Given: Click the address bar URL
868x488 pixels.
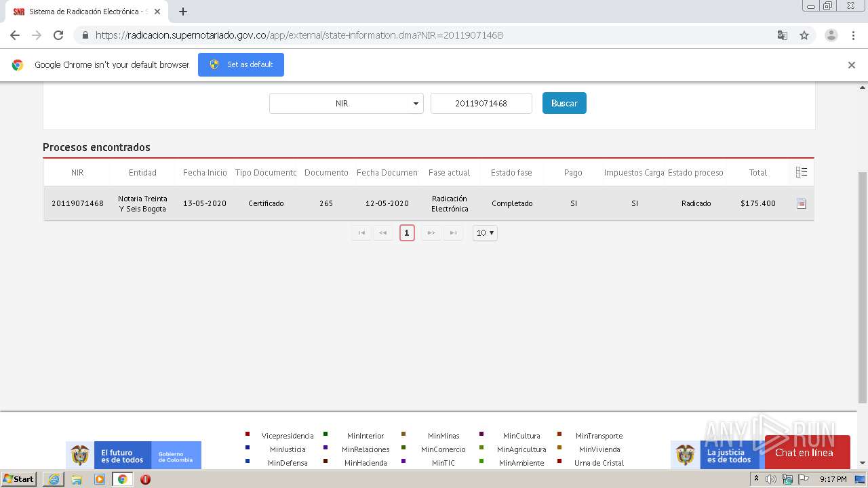Looking at the screenshot, I should pyautogui.click(x=299, y=35).
